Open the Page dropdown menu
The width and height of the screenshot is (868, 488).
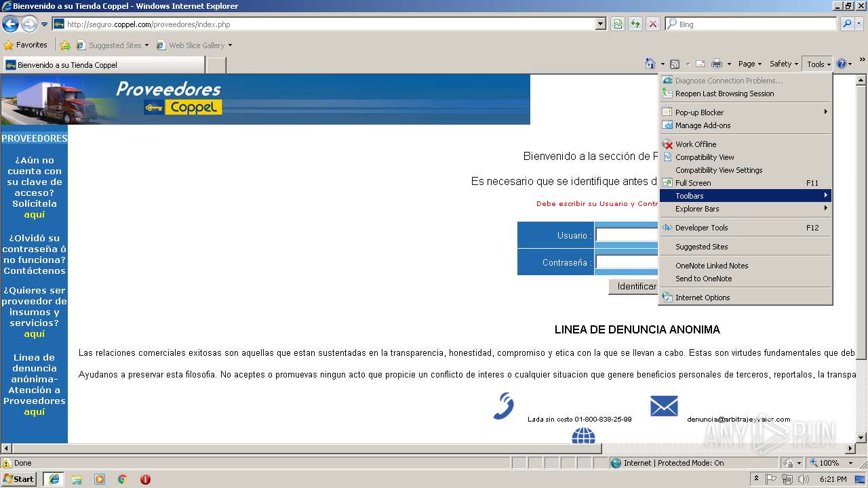click(x=749, y=64)
